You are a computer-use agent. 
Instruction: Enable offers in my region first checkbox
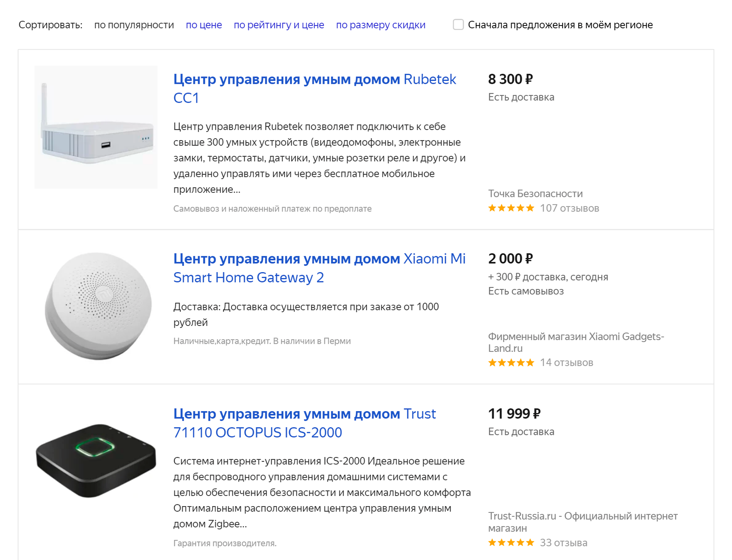pos(458,25)
